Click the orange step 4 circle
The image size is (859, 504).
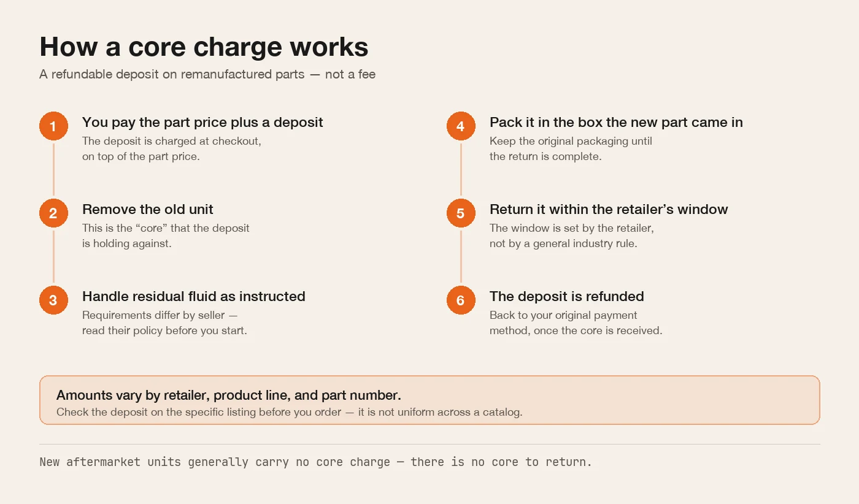[x=461, y=127]
